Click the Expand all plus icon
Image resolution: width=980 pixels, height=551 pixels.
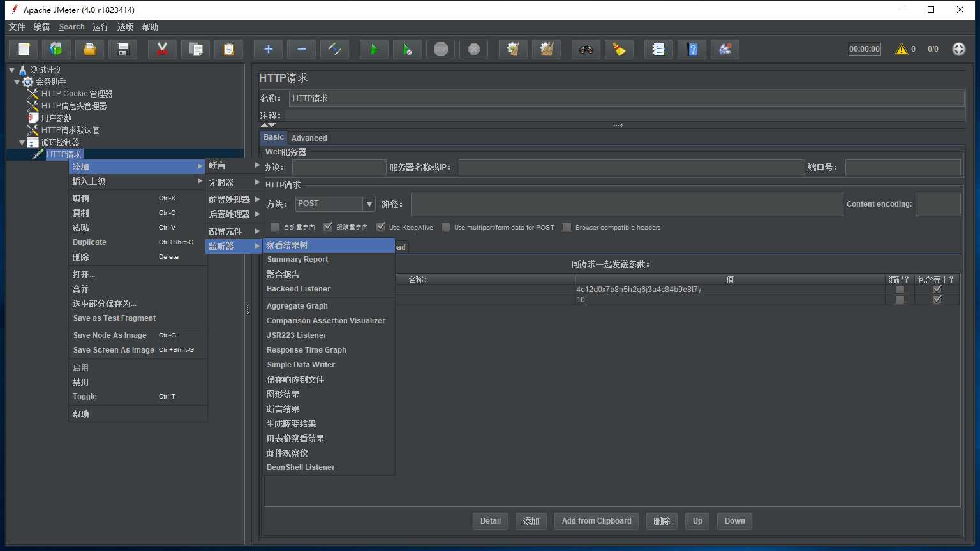tap(268, 49)
